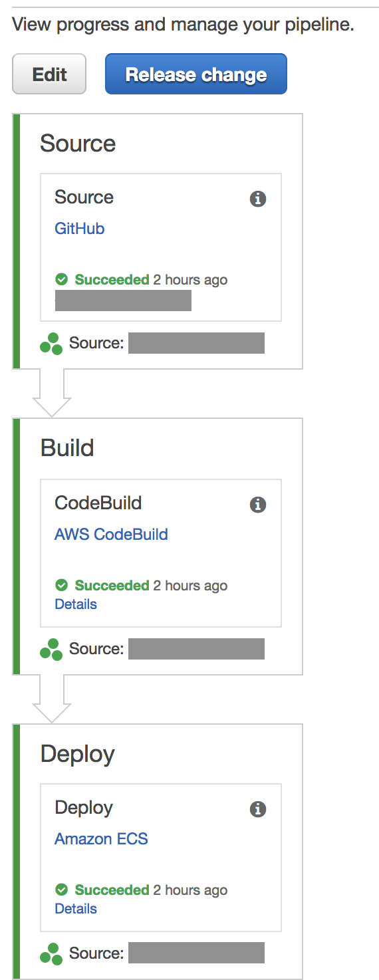Click the transition arrow between Source and Build
Viewport: 379px width, 980px height.
(52, 393)
